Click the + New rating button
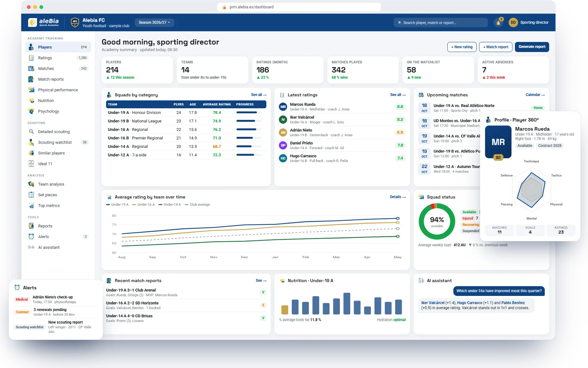 [x=462, y=47]
